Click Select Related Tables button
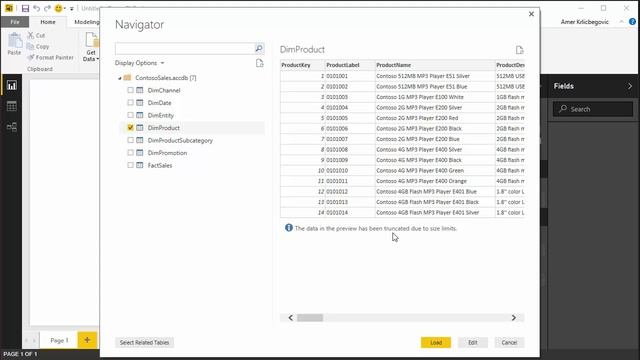This screenshot has width=640, height=360. pos(144,342)
